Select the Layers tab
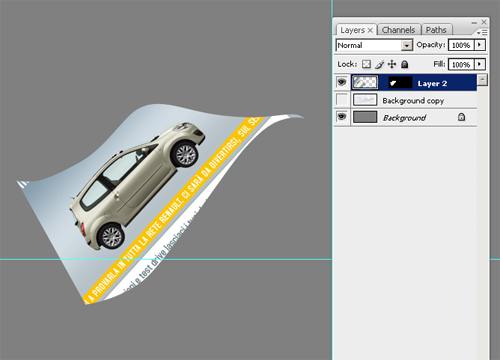This screenshot has height=360, width=500. point(352,30)
